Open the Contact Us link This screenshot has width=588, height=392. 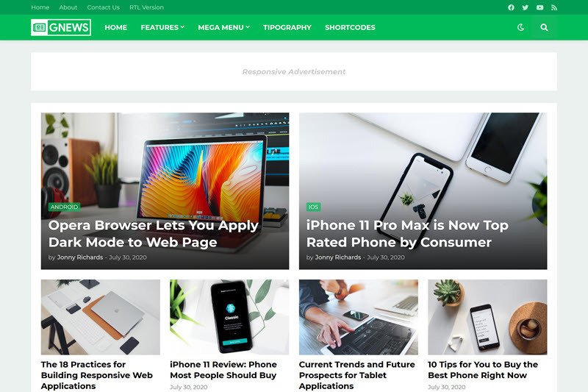[x=103, y=7]
